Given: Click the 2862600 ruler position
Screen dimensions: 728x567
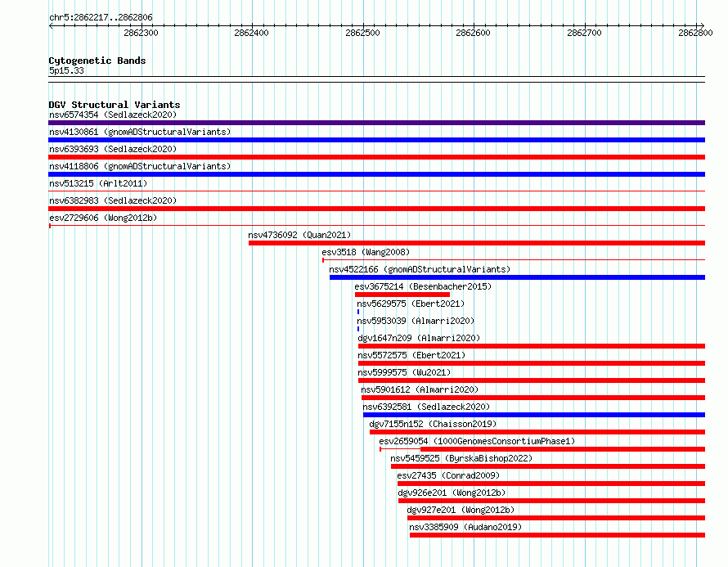Looking at the screenshot, I should pyautogui.click(x=473, y=33).
